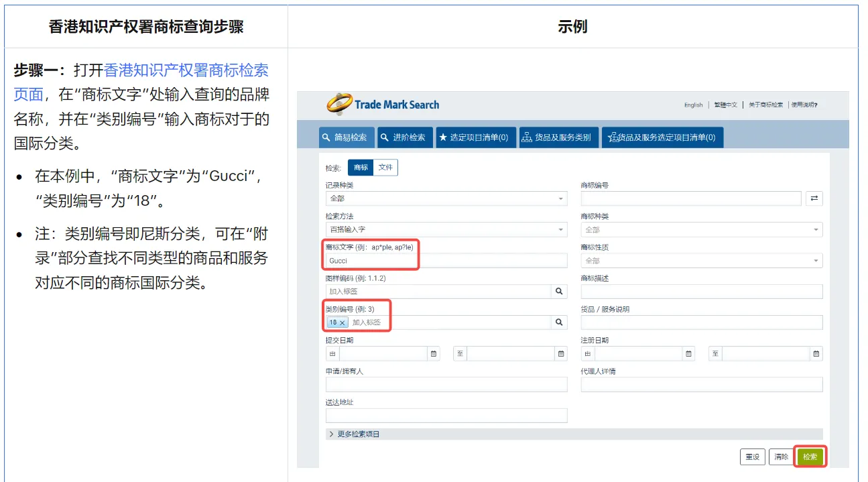
Task: Expand the 记录种类 dropdown
Action: click(x=446, y=198)
